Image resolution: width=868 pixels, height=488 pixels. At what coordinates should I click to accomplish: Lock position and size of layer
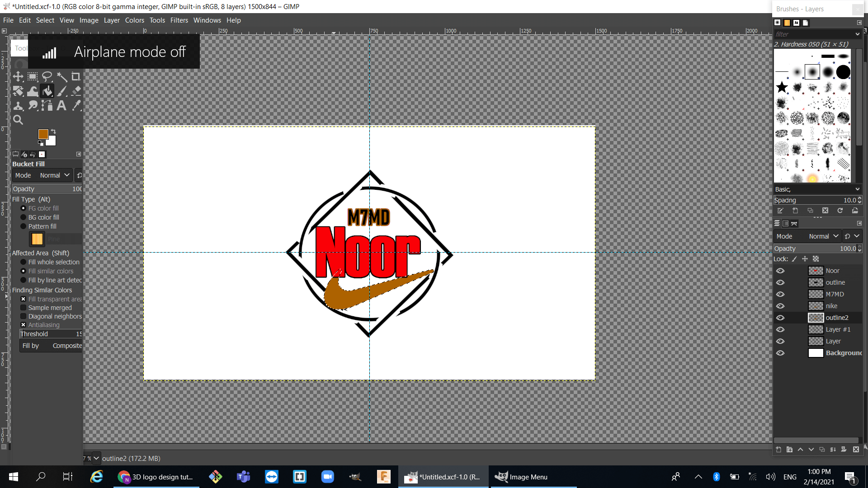click(x=805, y=259)
